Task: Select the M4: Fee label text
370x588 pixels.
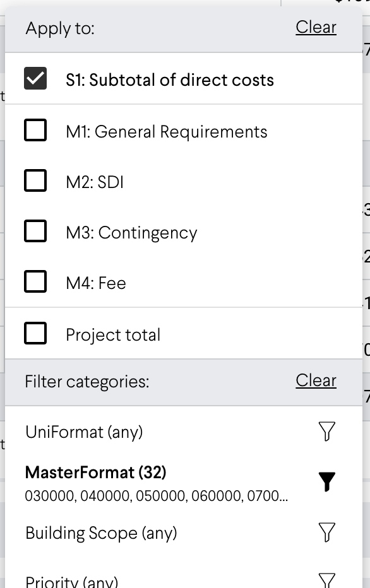Action: (x=96, y=283)
